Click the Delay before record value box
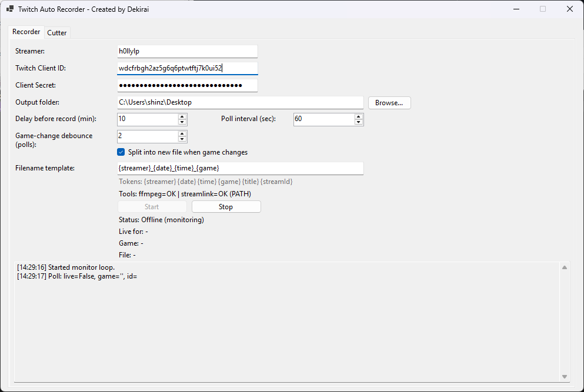Screen dimensions: 584x392 (148, 119)
